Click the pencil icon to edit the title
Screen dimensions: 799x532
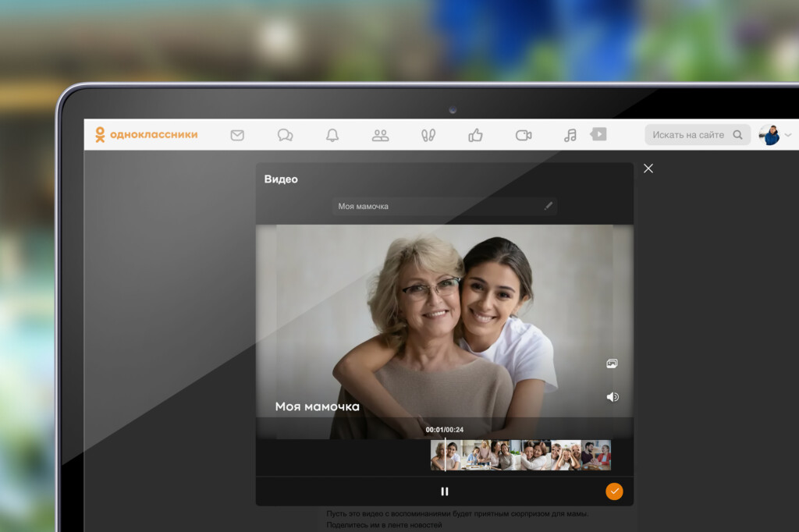549,205
